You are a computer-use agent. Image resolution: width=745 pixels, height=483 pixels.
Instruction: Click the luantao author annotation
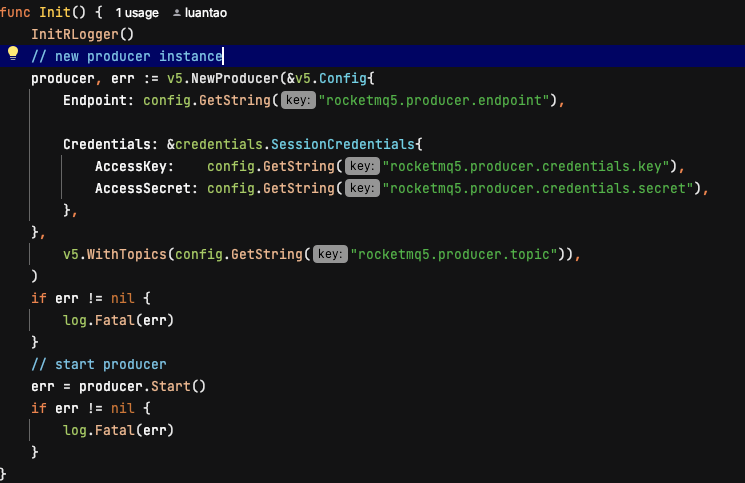(205, 13)
